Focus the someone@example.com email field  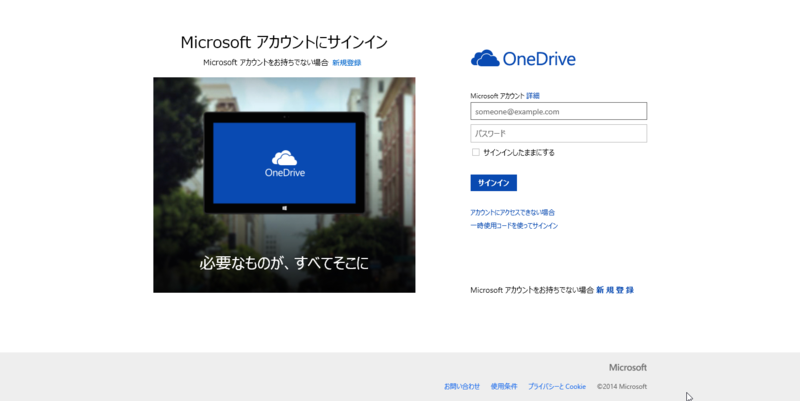559,111
